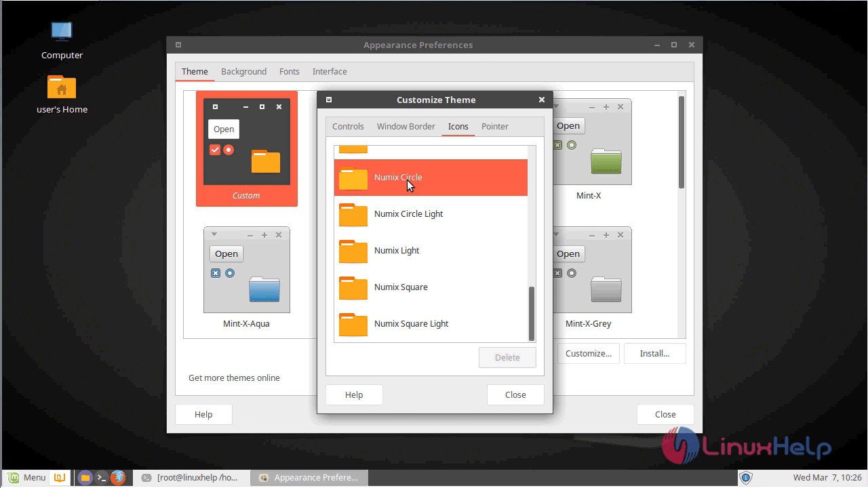Switch to the Controls tab

click(x=348, y=127)
